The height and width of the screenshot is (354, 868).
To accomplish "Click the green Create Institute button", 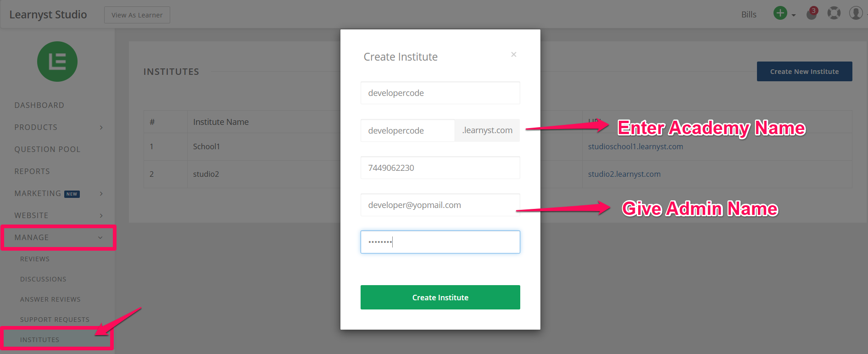I will 440,297.
